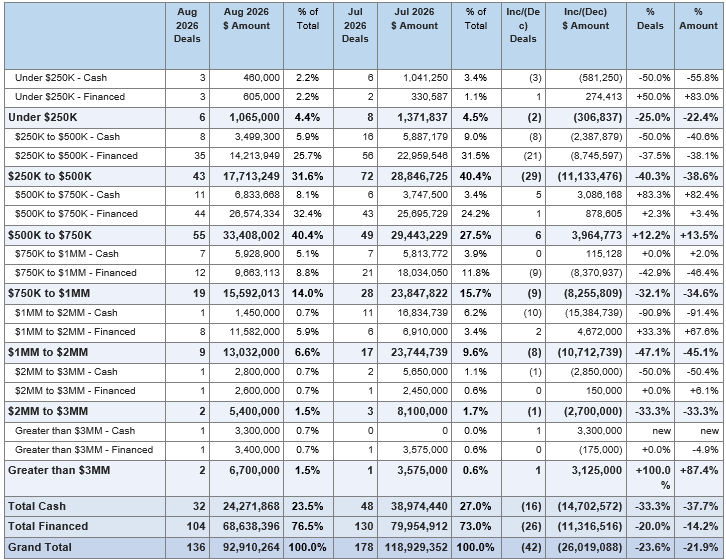Click the Inc/(Dec) $ Amount column header
Screen dimensions: 726x560
click(x=585, y=19)
